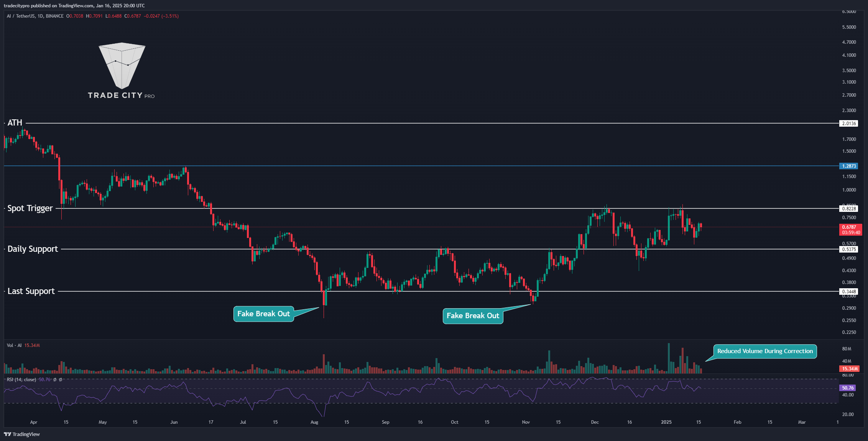Click the 5.5000 price scale label
This screenshot has height=441, width=868.
[x=849, y=27]
